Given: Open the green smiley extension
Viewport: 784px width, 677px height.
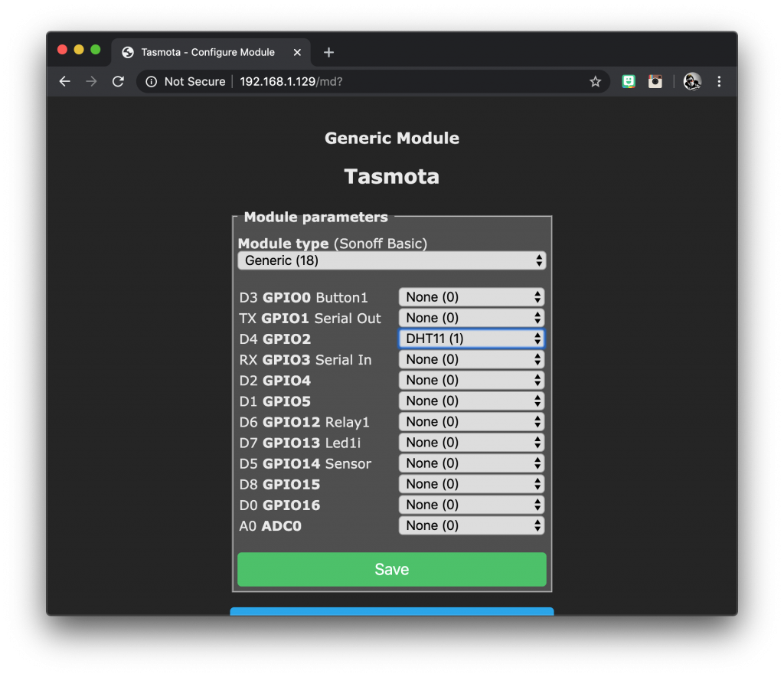Looking at the screenshot, I should (x=629, y=81).
